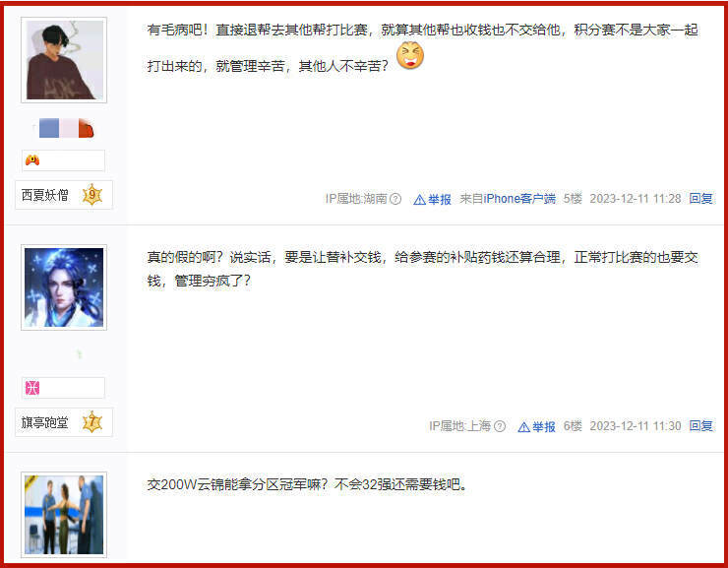Reply to the 6楼 post with 回复
This screenshot has width=728, height=568.
(701, 426)
